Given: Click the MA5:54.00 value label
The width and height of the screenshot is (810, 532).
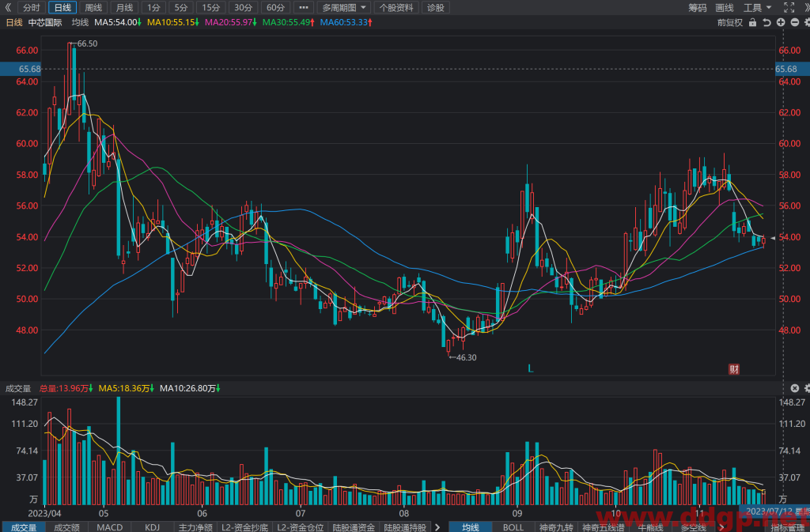Looking at the screenshot, I should click(118, 23).
